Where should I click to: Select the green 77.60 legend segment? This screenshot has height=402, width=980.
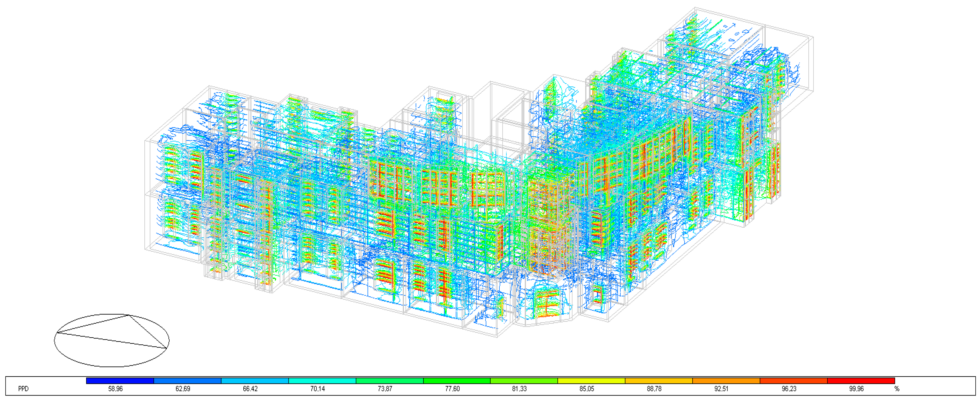click(x=457, y=381)
